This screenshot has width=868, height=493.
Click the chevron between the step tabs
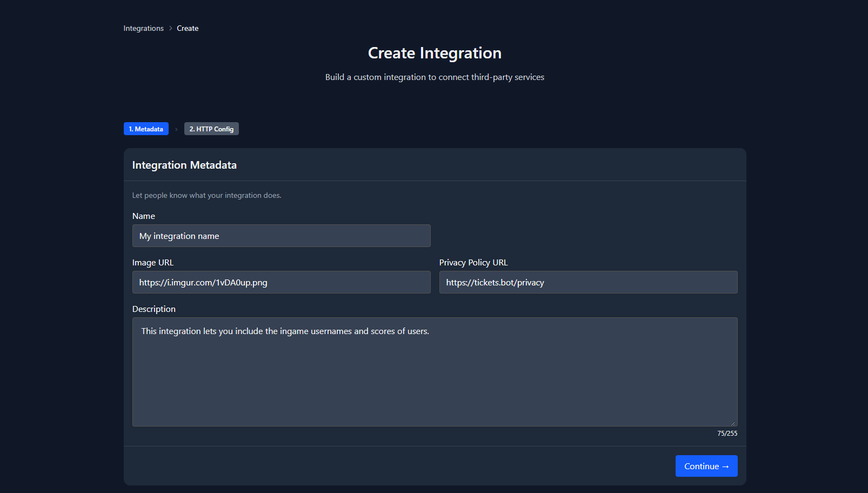[x=176, y=129]
